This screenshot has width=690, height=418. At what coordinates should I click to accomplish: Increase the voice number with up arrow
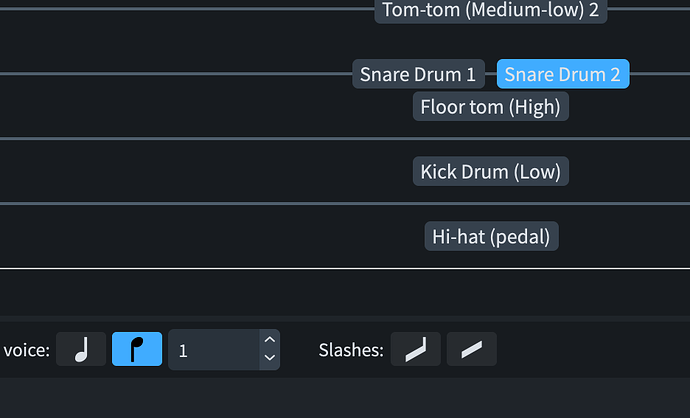coord(269,340)
